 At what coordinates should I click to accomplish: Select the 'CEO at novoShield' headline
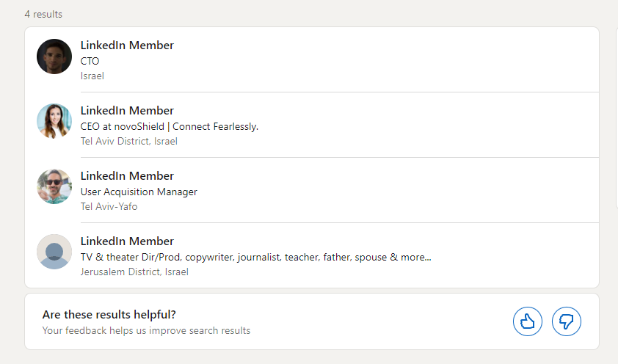(x=169, y=126)
